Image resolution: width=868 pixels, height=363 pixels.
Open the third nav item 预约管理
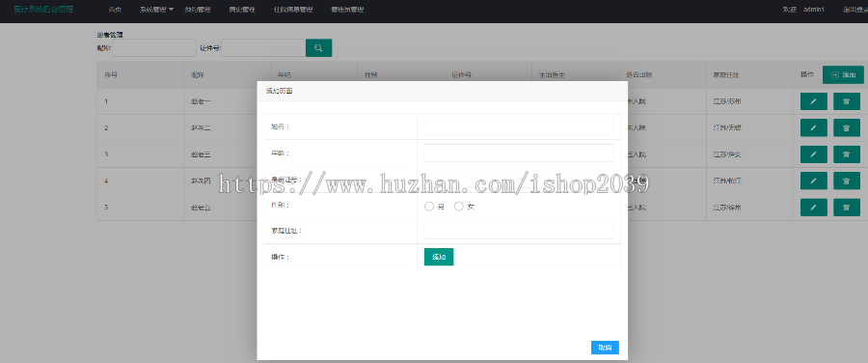tap(198, 10)
